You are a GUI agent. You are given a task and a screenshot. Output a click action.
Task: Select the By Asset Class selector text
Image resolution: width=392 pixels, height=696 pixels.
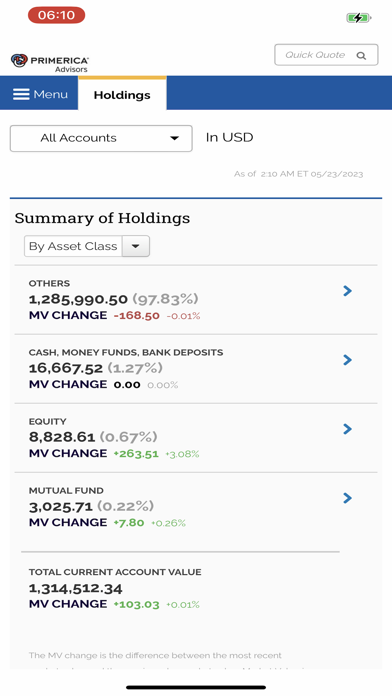point(73,246)
